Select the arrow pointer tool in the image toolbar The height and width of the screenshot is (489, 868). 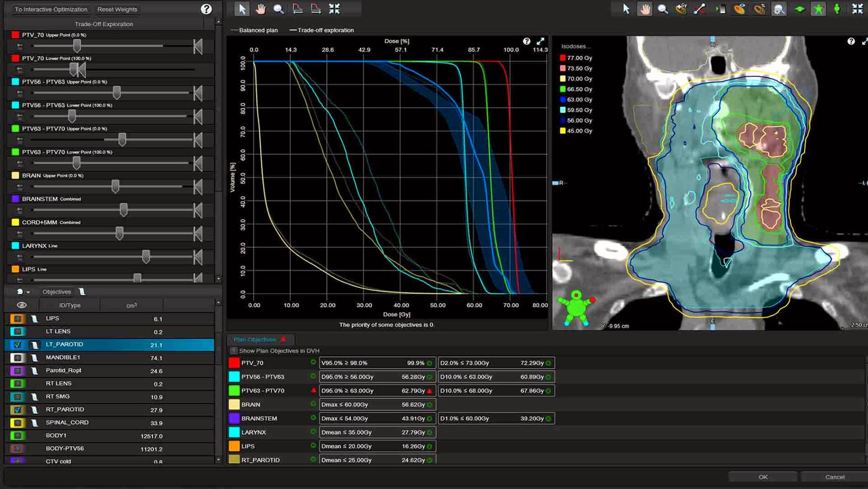pos(626,8)
